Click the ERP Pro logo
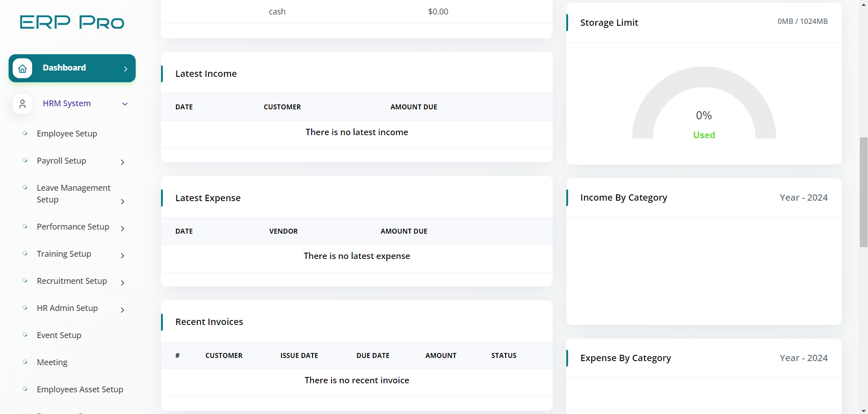This screenshot has height=414, width=868. [72, 22]
